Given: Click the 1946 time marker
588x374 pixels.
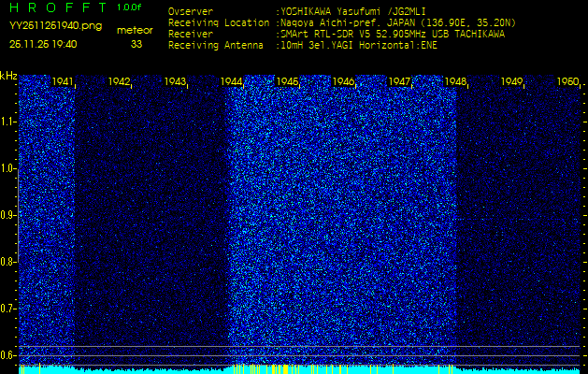Looking at the screenshot, I should [343, 81].
